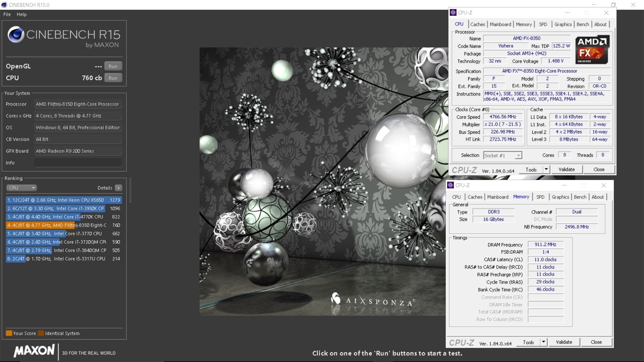Switch to Mainboard tab in upper CPU-Z

500,24
